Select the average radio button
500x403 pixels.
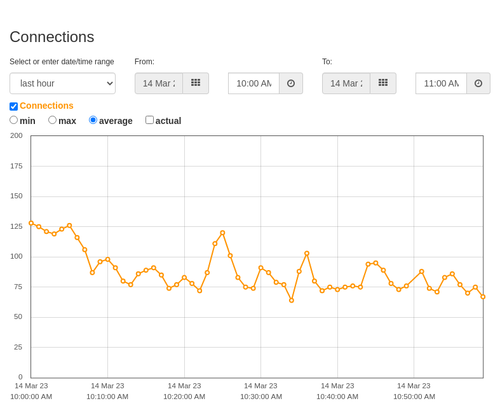[93, 120]
